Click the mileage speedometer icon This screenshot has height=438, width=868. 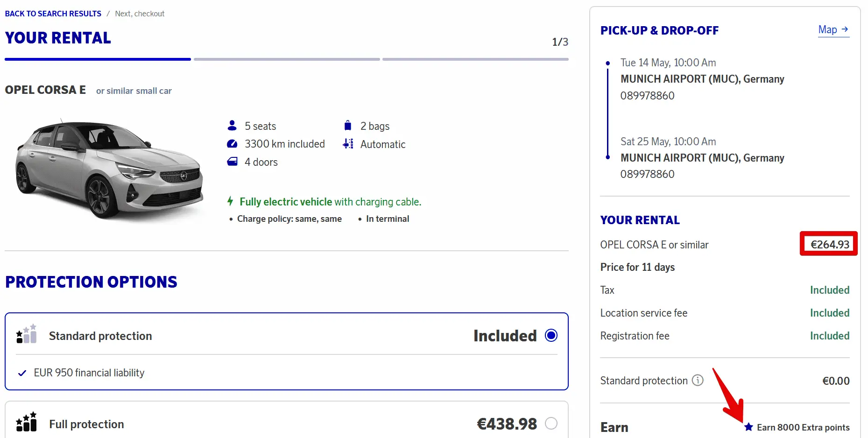[x=232, y=144]
